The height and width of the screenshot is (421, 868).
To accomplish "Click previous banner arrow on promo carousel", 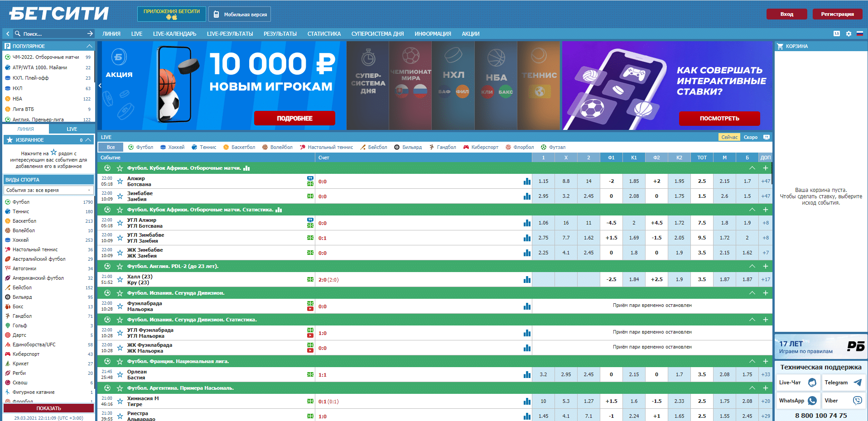I will coord(100,86).
